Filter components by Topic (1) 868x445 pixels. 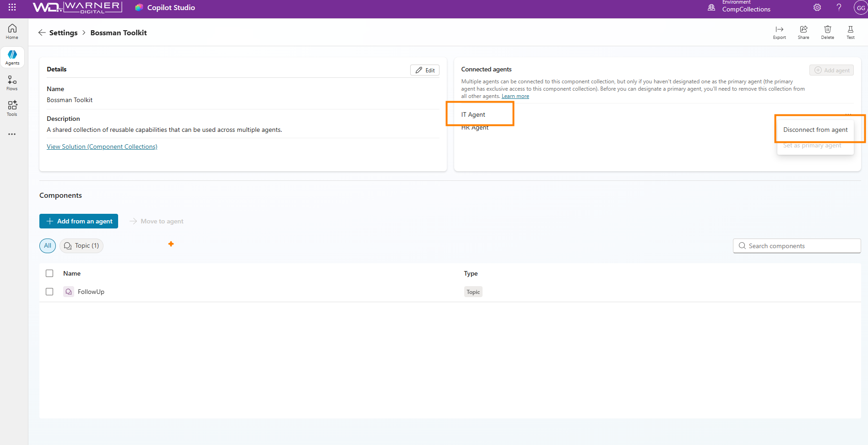pyautogui.click(x=81, y=246)
